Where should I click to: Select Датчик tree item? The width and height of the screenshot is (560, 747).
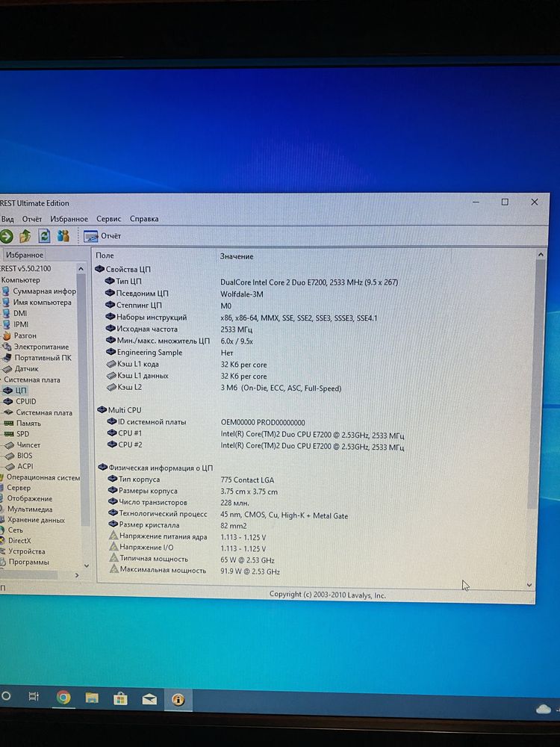click(x=20, y=369)
